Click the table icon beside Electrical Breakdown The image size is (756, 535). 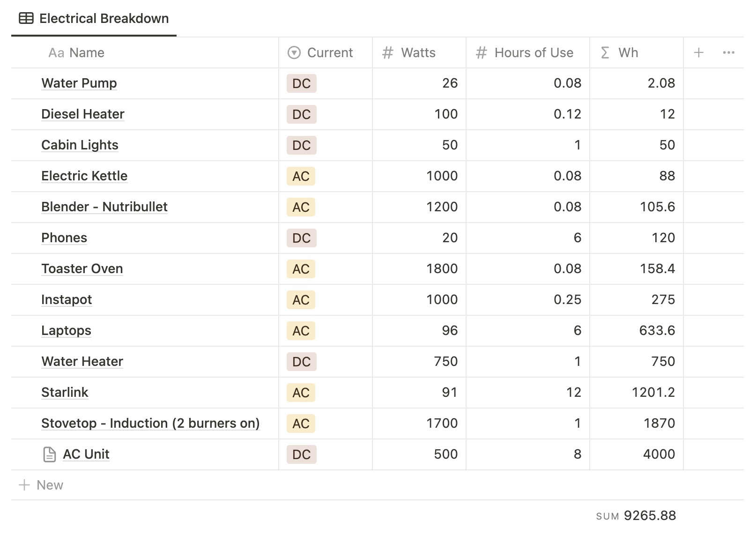(26, 18)
